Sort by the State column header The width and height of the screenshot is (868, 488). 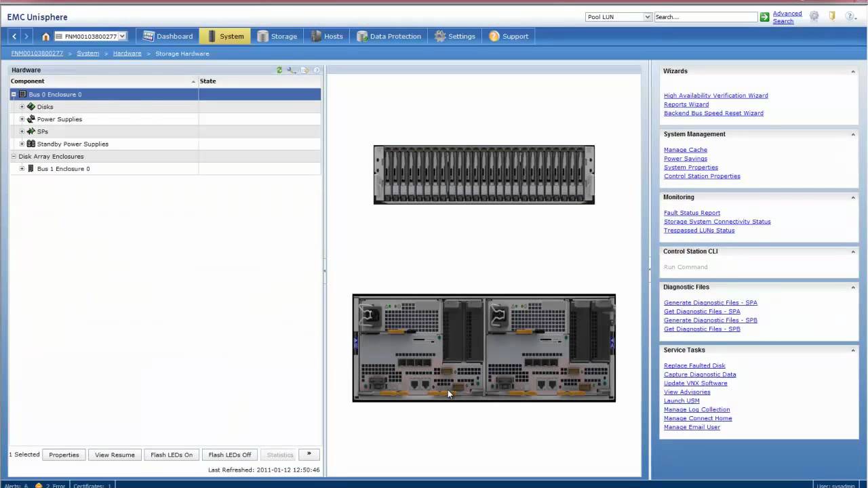pyautogui.click(x=259, y=81)
